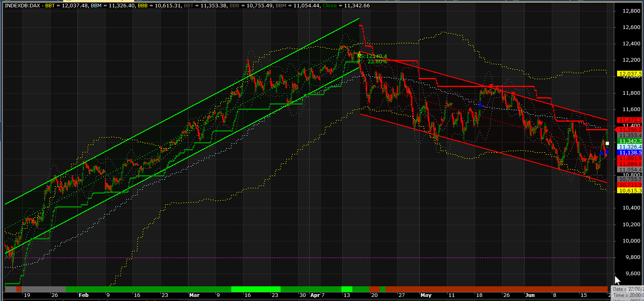Click the Mar label on date axis
The width and height of the screenshot is (644, 301).
(194, 295)
